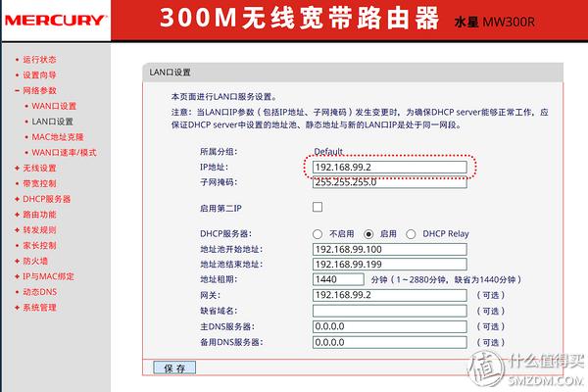Click the 水星 MW300R model text
Image resolution: width=588 pixels, height=392 pixels.
pyautogui.click(x=494, y=22)
